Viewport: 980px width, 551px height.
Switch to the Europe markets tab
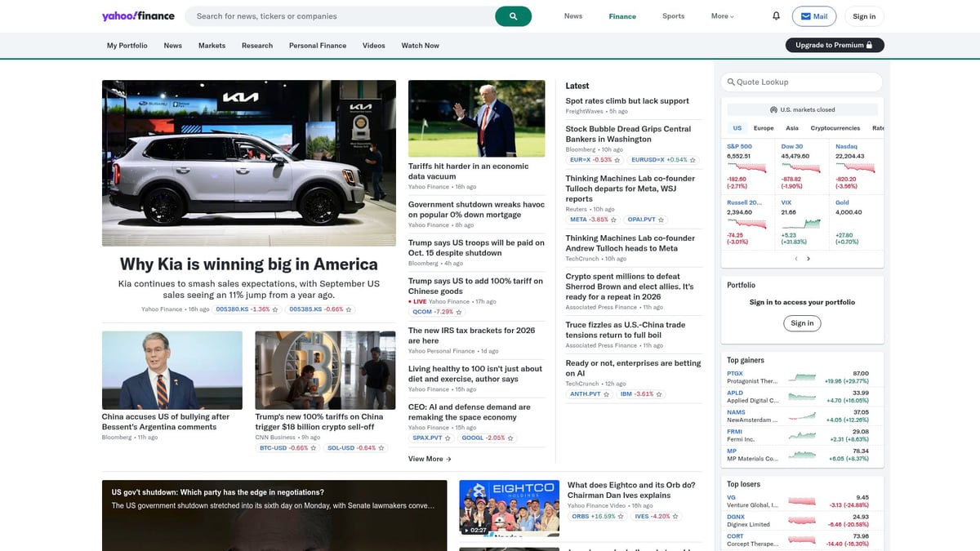pyautogui.click(x=764, y=128)
